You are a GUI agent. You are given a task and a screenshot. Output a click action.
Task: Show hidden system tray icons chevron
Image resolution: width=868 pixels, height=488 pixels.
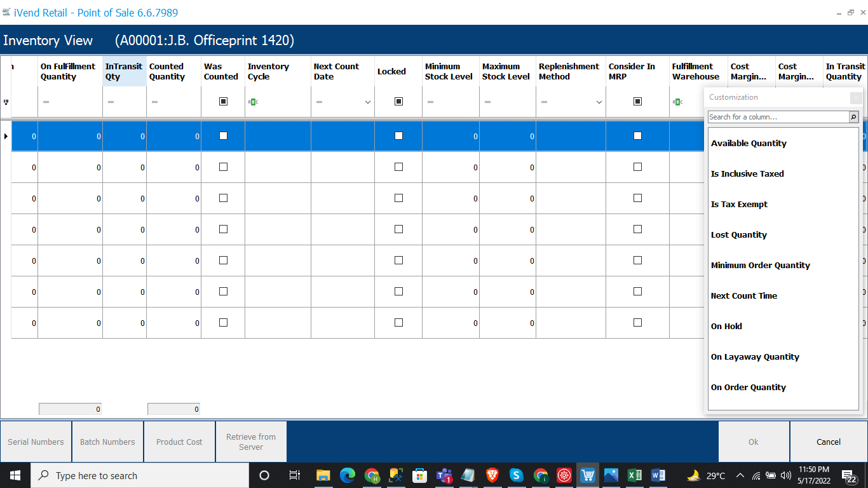click(740, 475)
